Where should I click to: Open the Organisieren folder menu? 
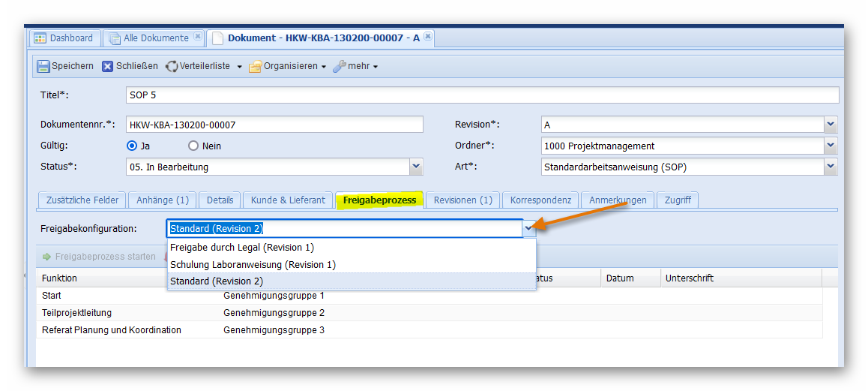[x=288, y=66]
